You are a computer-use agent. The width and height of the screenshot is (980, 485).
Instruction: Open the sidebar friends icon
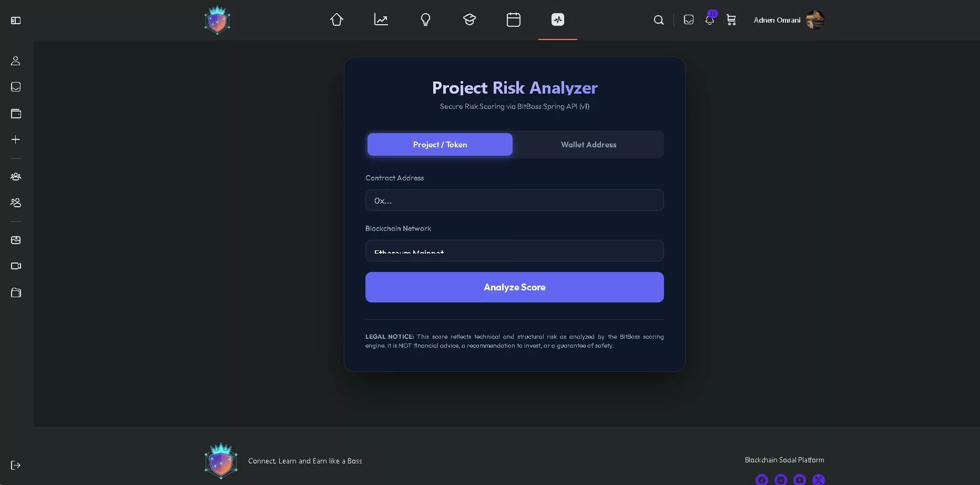pos(16,203)
